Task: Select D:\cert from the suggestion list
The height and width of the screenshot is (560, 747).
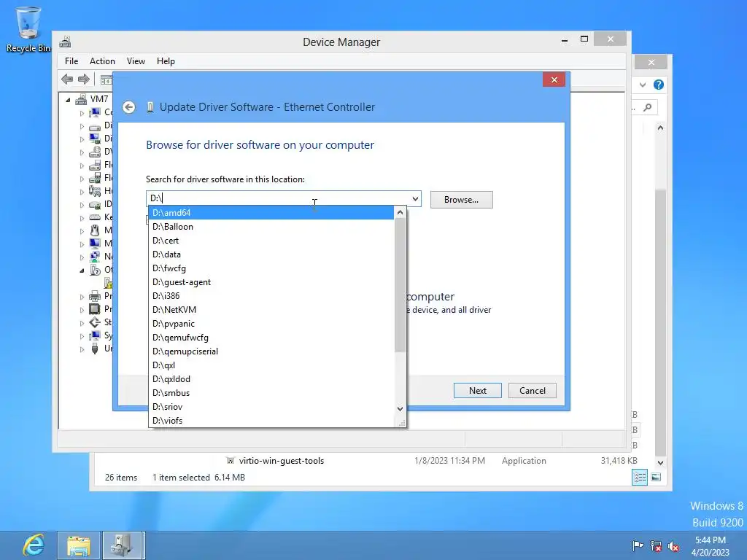Action: (271, 241)
